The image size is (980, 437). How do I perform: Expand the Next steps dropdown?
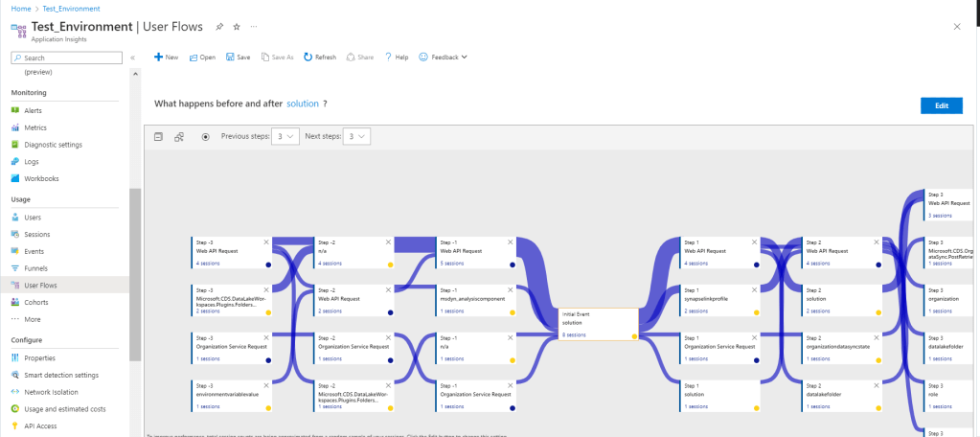tap(355, 137)
